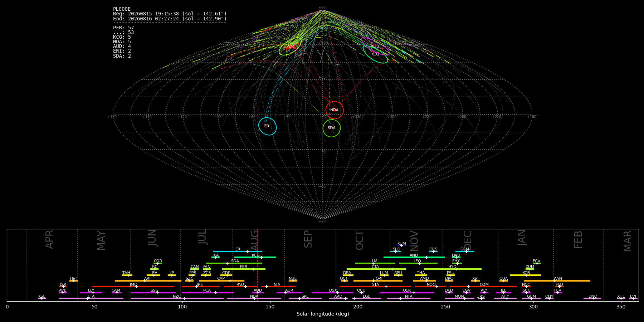Select the CAP orange shower bar
This screenshot has width=644, height=322.
click(222, 281)
